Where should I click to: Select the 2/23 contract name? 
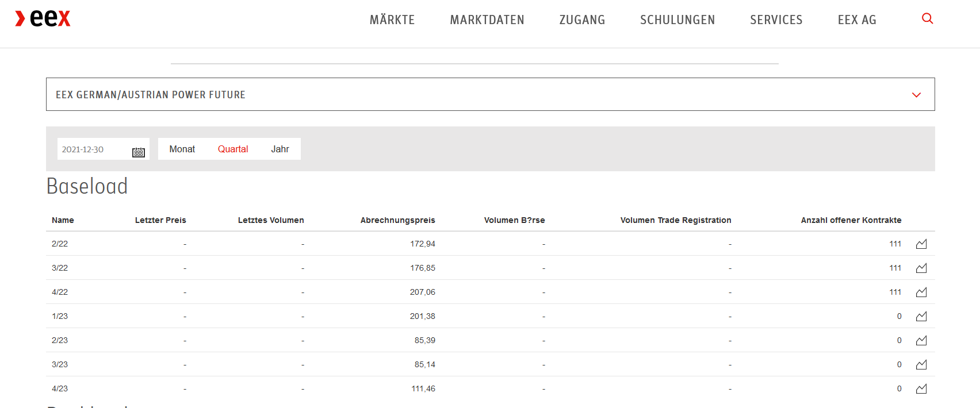click(x=60, y=340)
